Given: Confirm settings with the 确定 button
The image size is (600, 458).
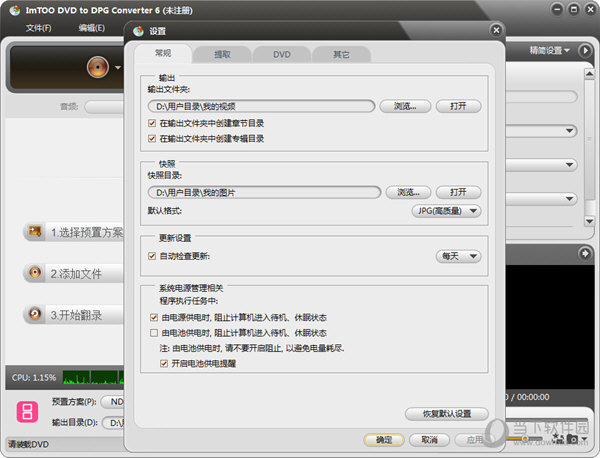Looking at the screenshot, I should coord(384,440).
